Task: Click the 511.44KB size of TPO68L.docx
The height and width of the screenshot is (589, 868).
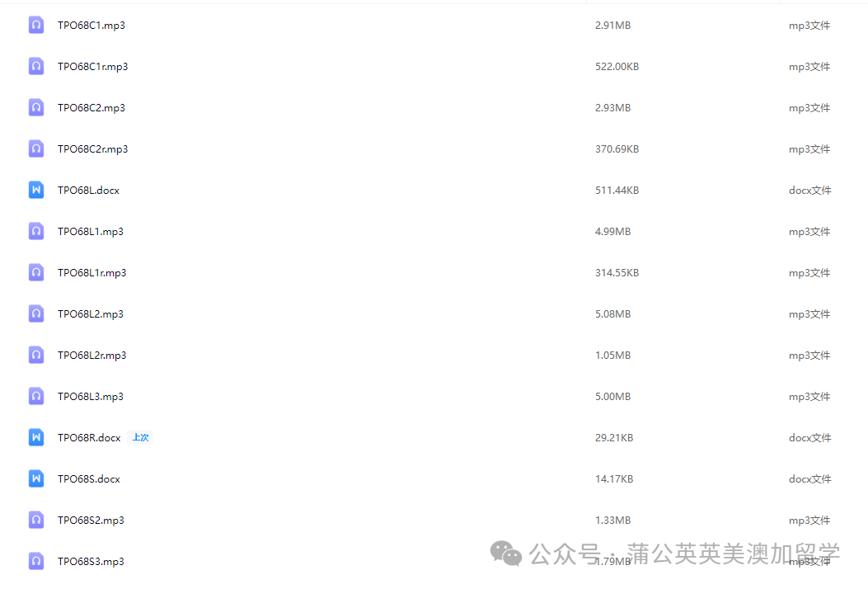Action: pyautogui.click(x=617, y=191)
